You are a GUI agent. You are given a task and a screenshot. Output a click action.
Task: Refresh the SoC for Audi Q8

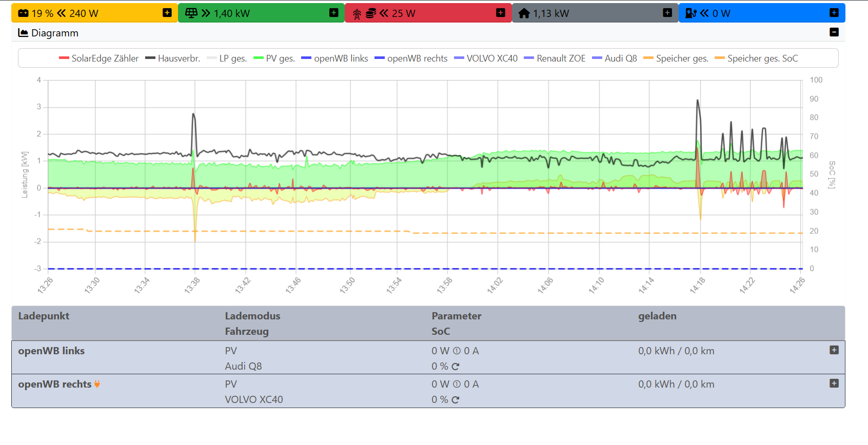456,367
